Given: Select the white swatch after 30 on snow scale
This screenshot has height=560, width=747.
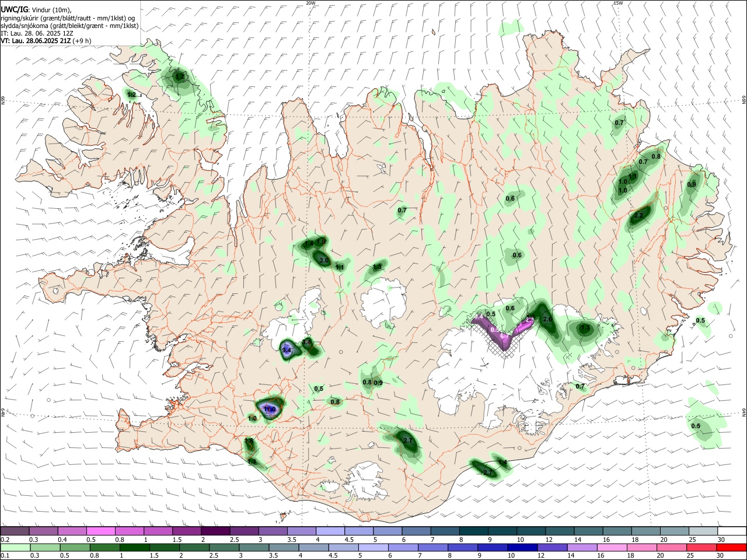Looking at the screenshot, I should 732,531.
